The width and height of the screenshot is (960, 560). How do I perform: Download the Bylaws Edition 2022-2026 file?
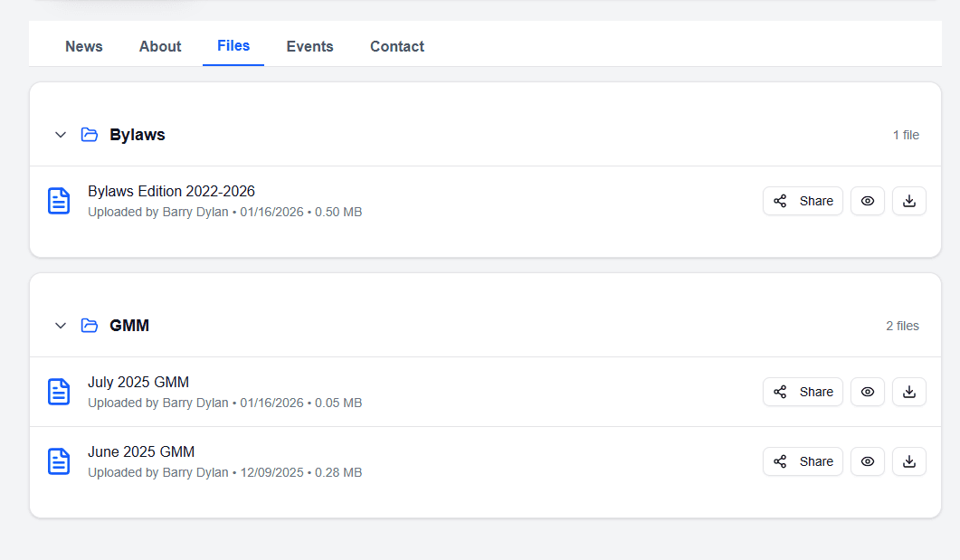(908, 201)
